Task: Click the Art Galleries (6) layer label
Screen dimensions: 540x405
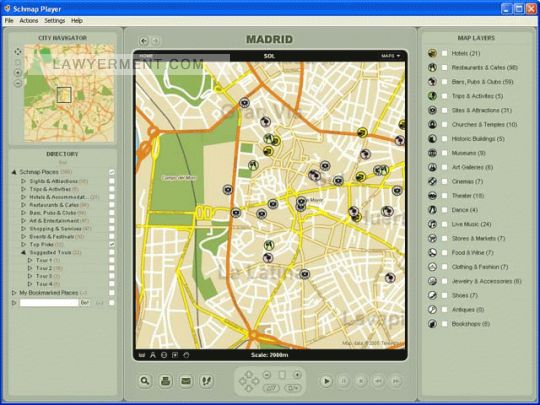Action: [472, 167]
